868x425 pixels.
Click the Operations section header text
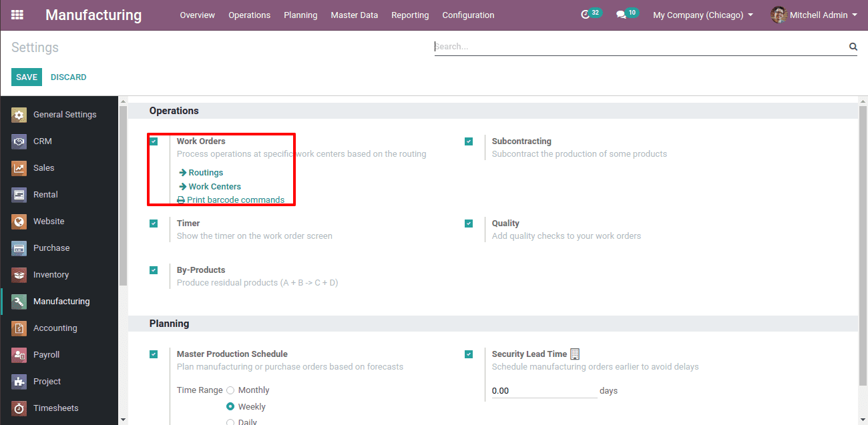coord(174,111)
